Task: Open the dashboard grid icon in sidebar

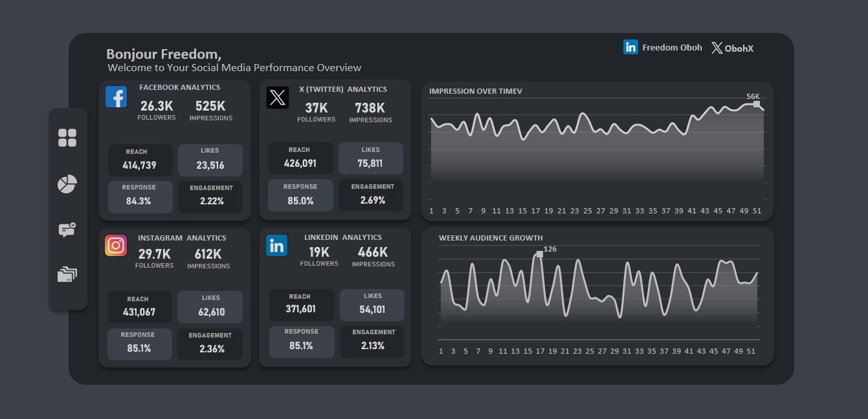Action: pyautogui.click(x=67, y=138)
